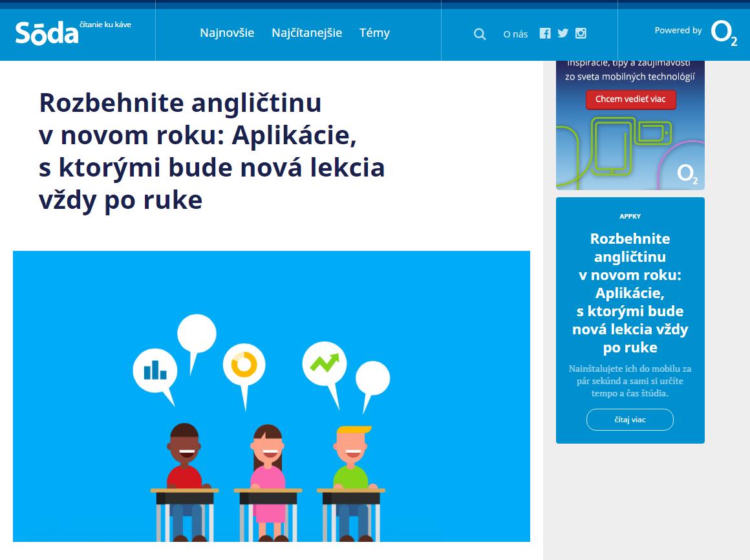
Task: Click the O2 logo beside Powered by
Action: [723, 33]
